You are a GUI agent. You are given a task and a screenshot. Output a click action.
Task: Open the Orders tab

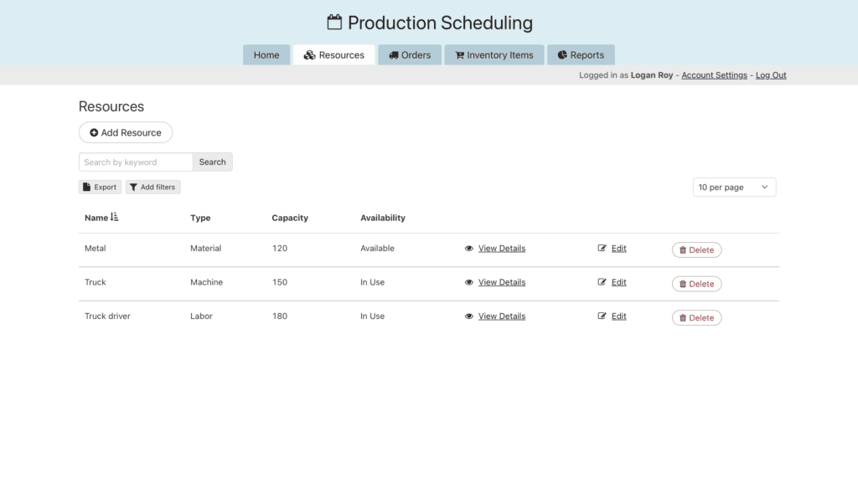pyautogui.click(x=410, y=55)
